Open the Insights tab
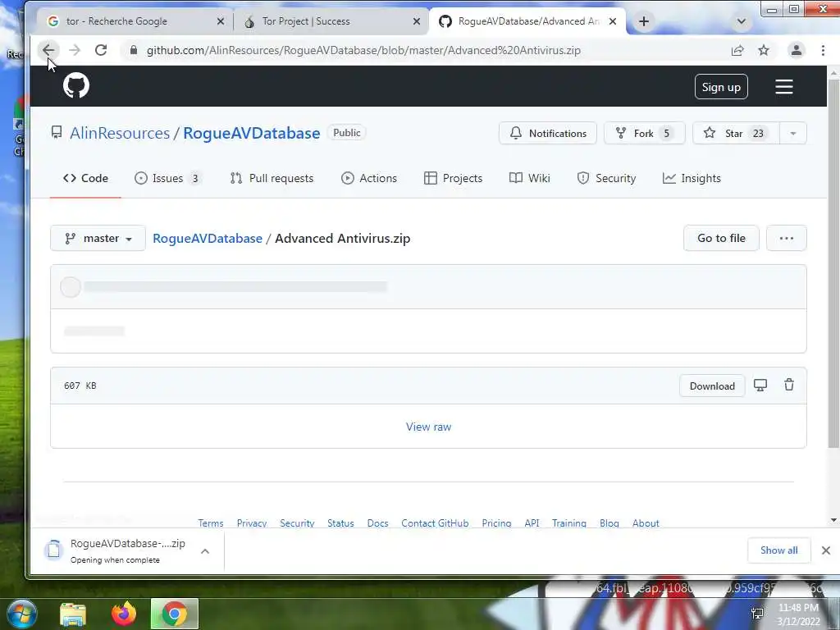840x630 pixels. (x=692, y=178)
